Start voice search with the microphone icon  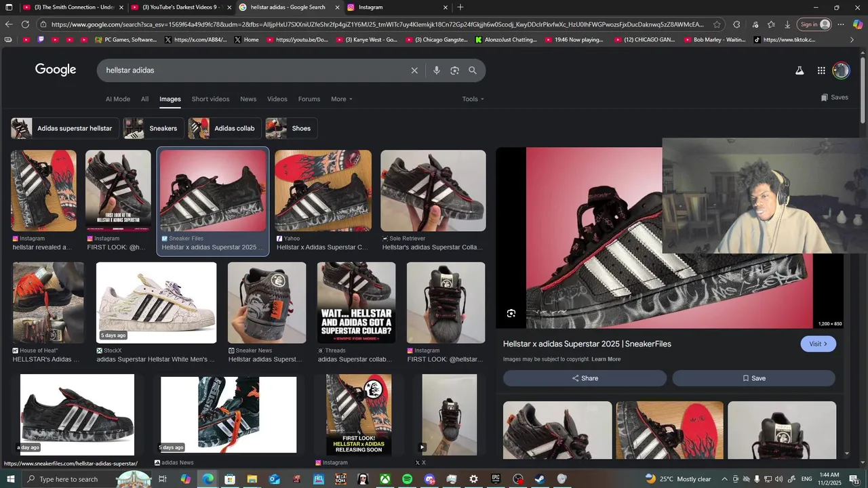(x=437, y=70)
